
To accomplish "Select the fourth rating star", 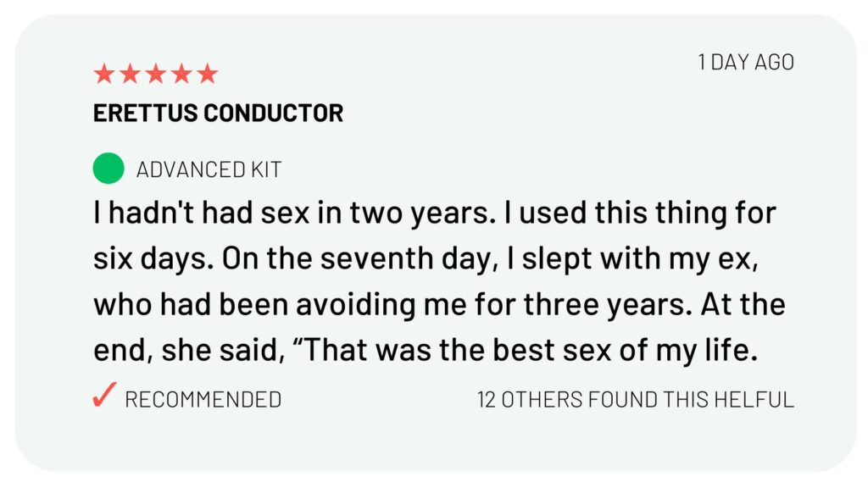I will point(181,75).
